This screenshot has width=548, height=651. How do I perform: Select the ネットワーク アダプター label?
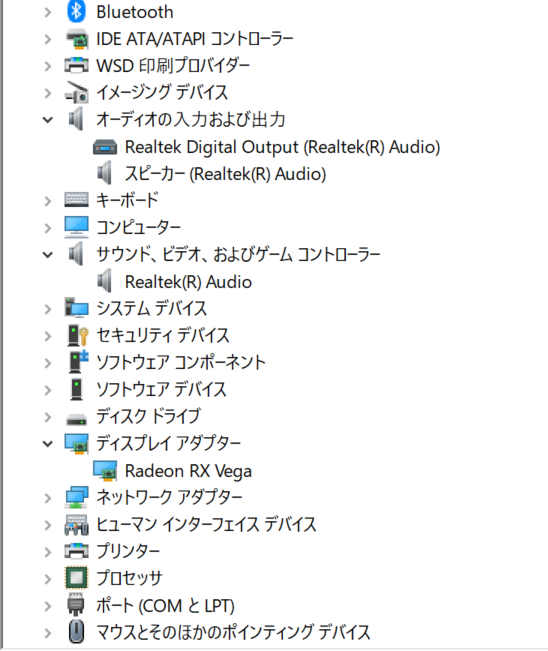coord(169,497)
